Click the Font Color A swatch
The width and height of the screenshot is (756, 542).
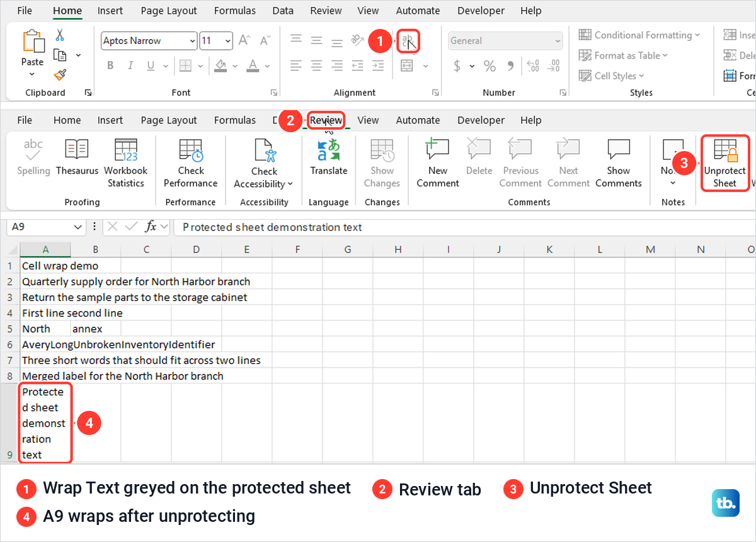coord(253,65)
